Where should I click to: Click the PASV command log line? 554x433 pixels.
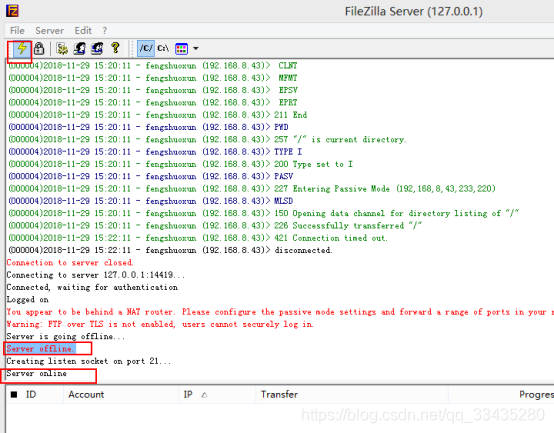click(151, 176)
